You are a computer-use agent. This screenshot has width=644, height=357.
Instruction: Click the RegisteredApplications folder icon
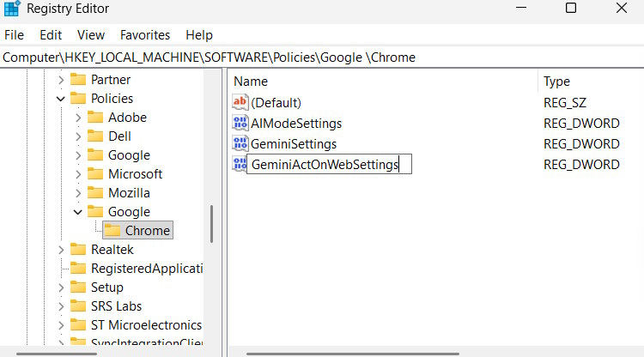tap(78, 268)
